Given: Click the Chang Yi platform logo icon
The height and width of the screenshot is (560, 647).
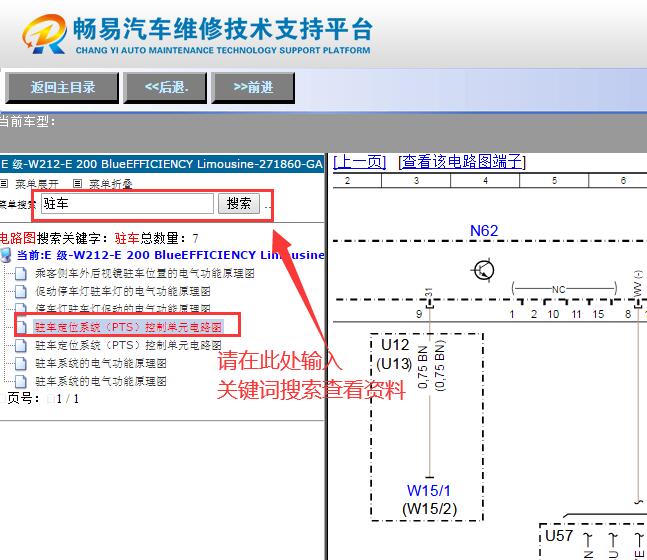Looking at the screenshot, I should pyautogui.click(x=45, y=35).
